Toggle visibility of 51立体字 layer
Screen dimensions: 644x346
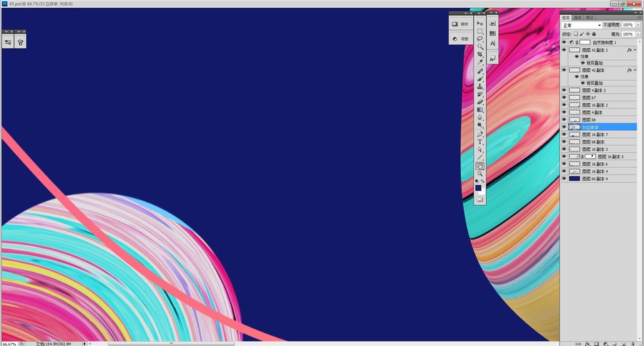coord(564,127)
